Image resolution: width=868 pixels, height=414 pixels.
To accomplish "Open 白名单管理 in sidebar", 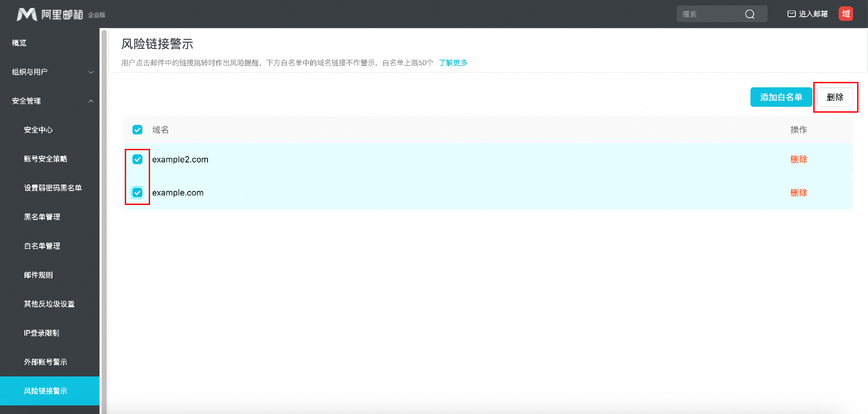I will pyautogui.click(x=42, y=246).
